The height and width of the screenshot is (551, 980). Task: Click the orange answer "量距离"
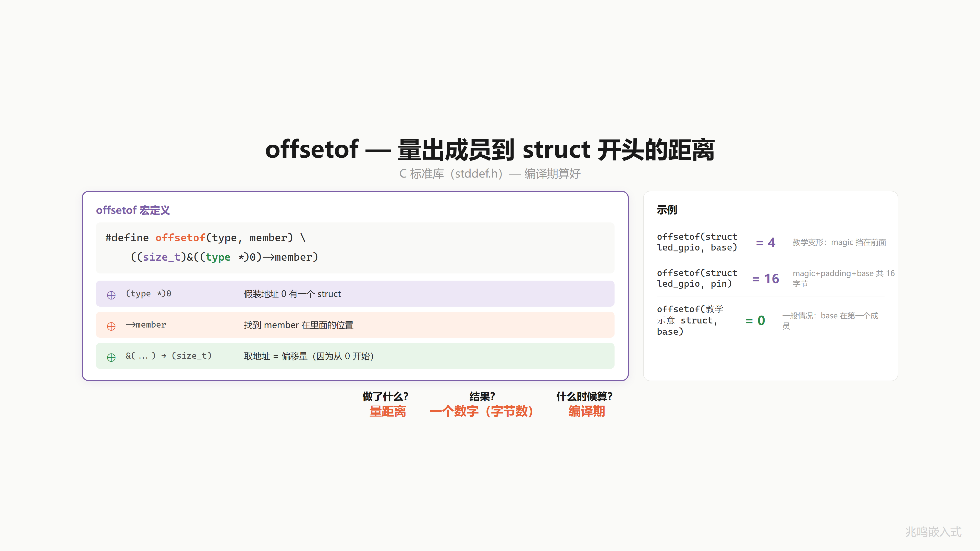pyautogui.click(x=388, y=411)
